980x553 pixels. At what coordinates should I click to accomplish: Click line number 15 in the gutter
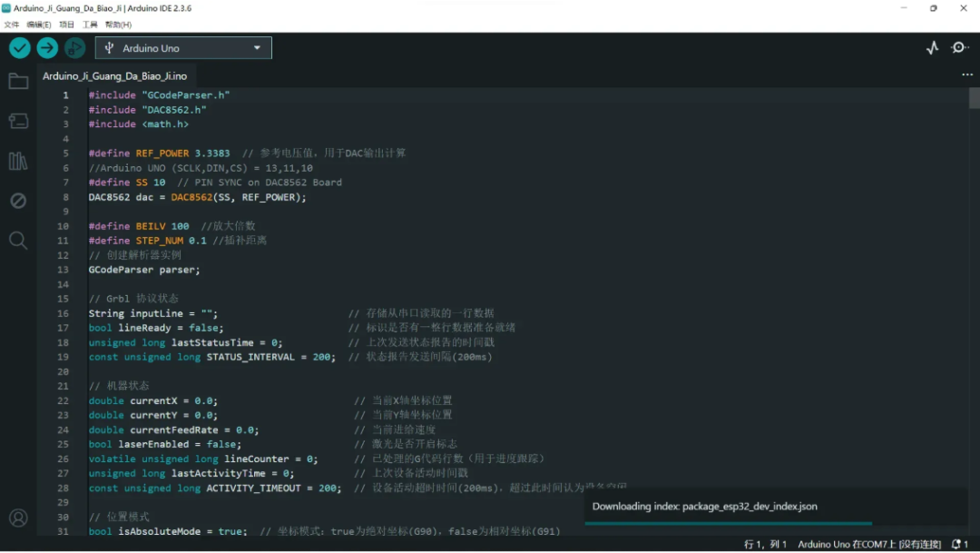63,299
